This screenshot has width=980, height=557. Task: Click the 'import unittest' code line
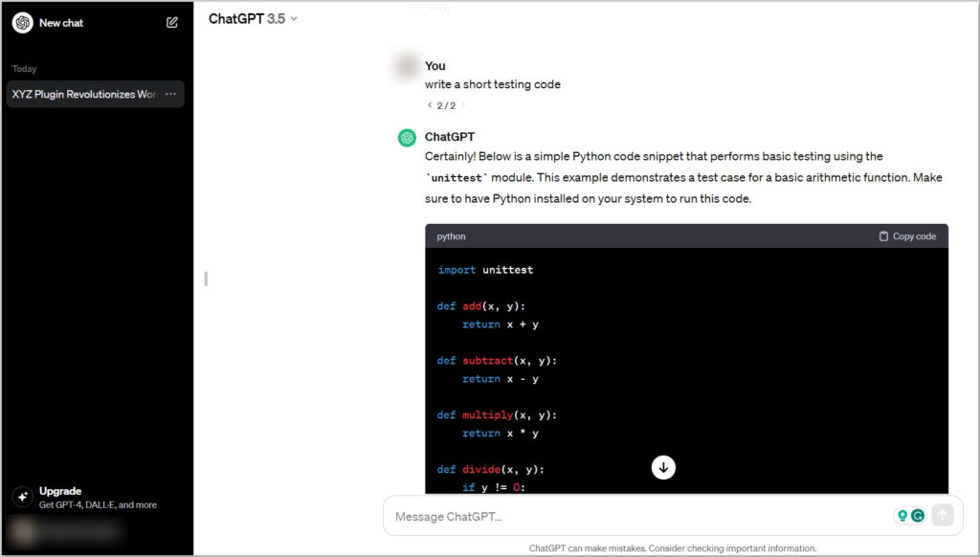click(485, 270)
